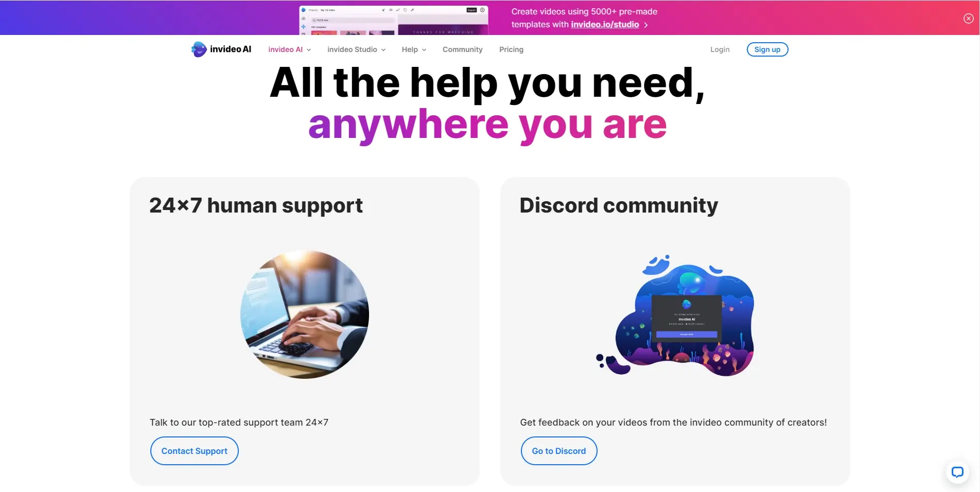Screen dimensions: 980x492
Task: Expand the invideo Studio dropdown menu
Action: coord(356,49)
